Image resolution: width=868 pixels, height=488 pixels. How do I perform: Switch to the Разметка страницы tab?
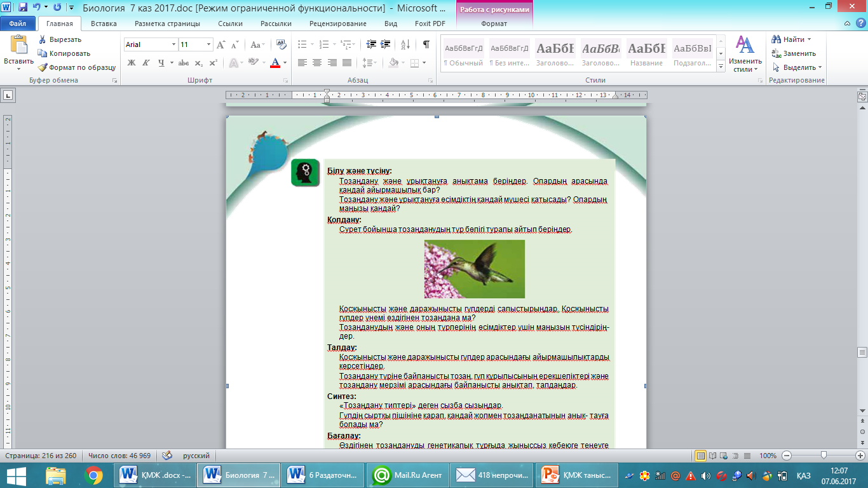click(167, 24)
